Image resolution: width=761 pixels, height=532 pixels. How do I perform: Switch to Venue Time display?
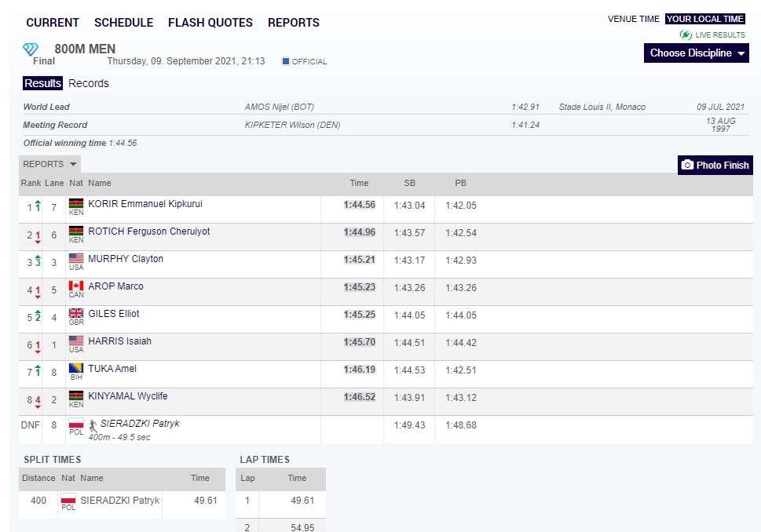pos(633,19)
